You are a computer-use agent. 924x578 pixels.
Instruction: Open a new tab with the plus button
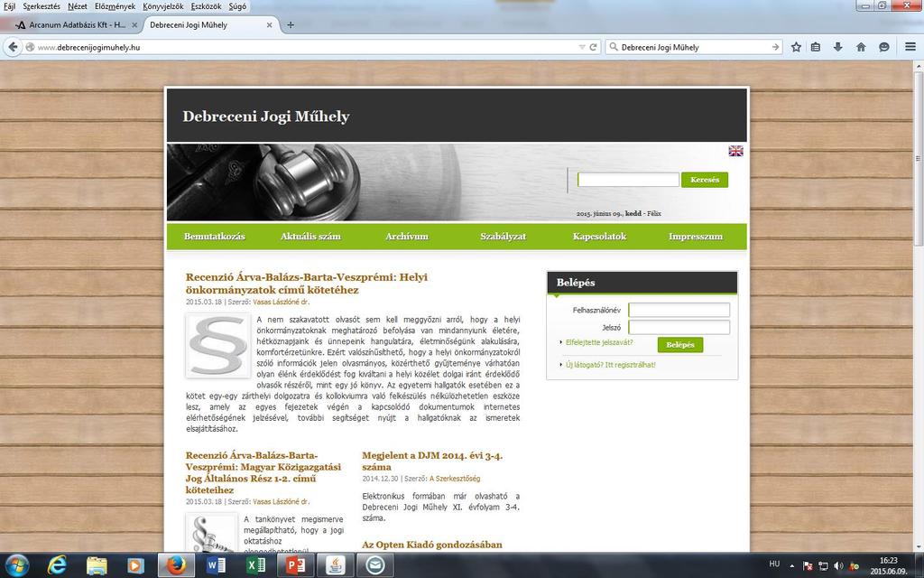(x=291, y=24)
